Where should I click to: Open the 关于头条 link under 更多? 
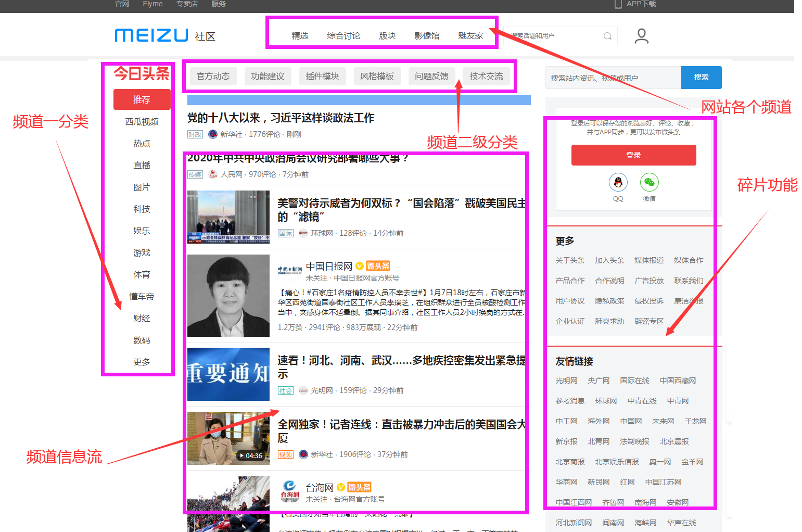click(570, 260)
